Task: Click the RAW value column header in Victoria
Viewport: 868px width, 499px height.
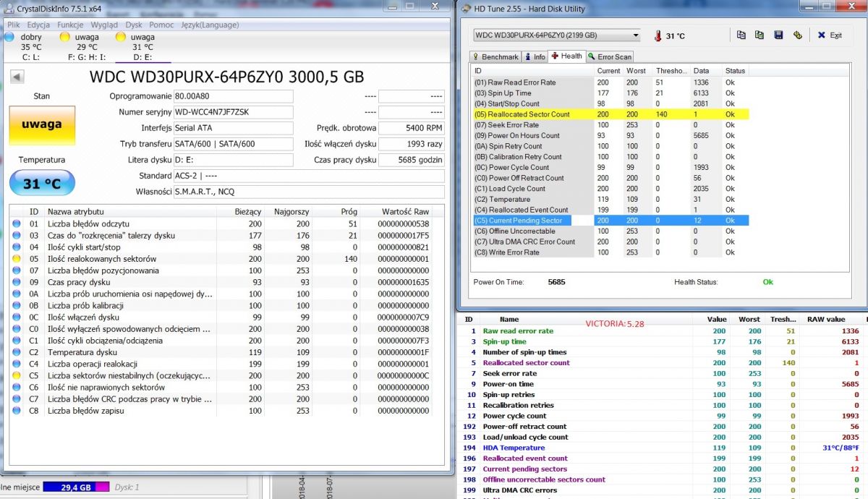Action: [x=826, y=319]
